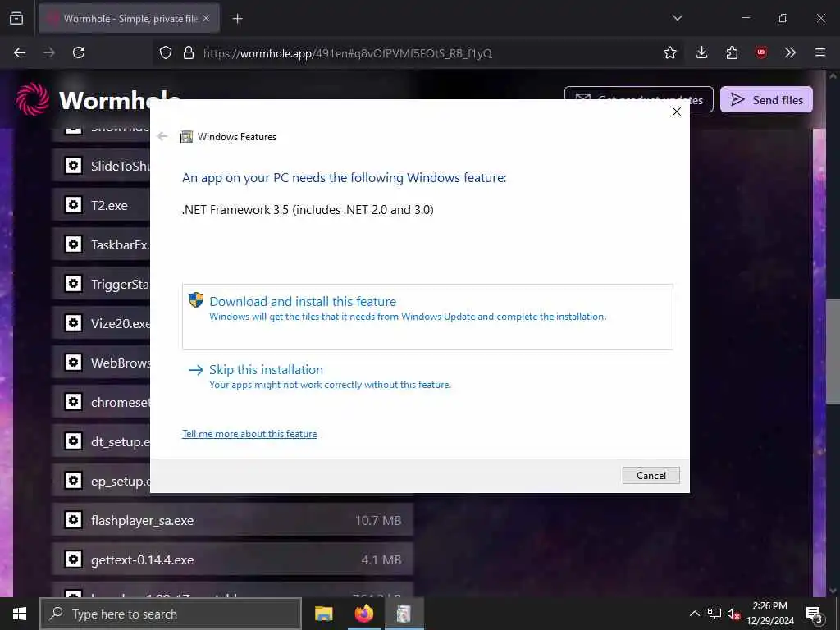Click the flashplayer_sa.exe file name
The width and height of the screenshot is (840, 630).
click(142, 520)
